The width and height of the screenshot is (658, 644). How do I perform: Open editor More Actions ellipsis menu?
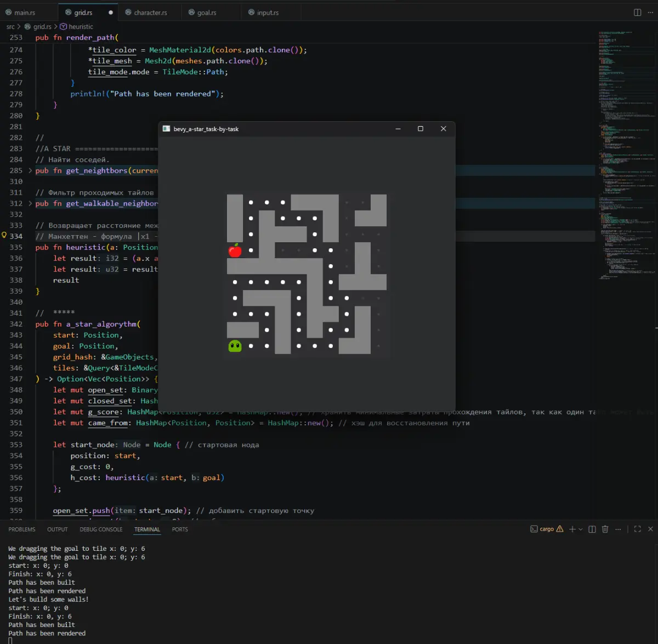pos(650,13)
